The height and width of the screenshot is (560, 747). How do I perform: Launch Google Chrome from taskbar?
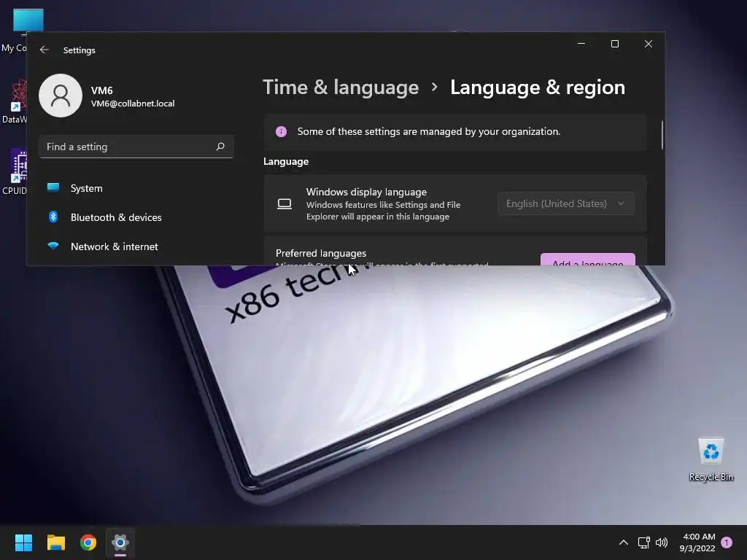click(x=88, y=542)
